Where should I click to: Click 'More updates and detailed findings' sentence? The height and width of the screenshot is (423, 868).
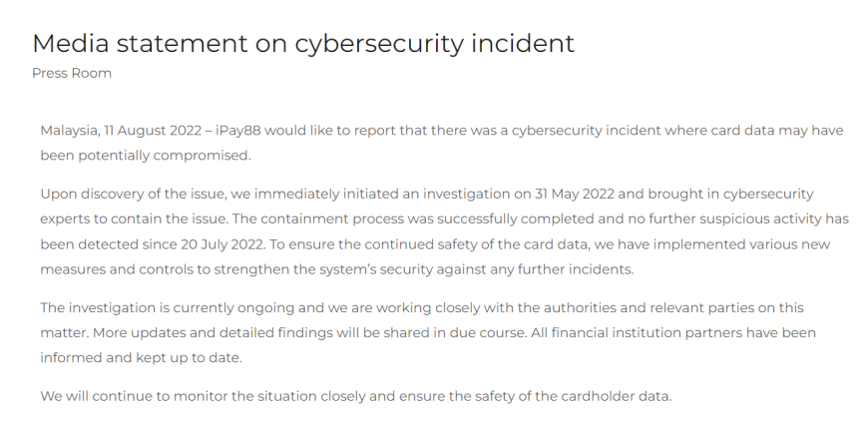(x=310, y=333)
